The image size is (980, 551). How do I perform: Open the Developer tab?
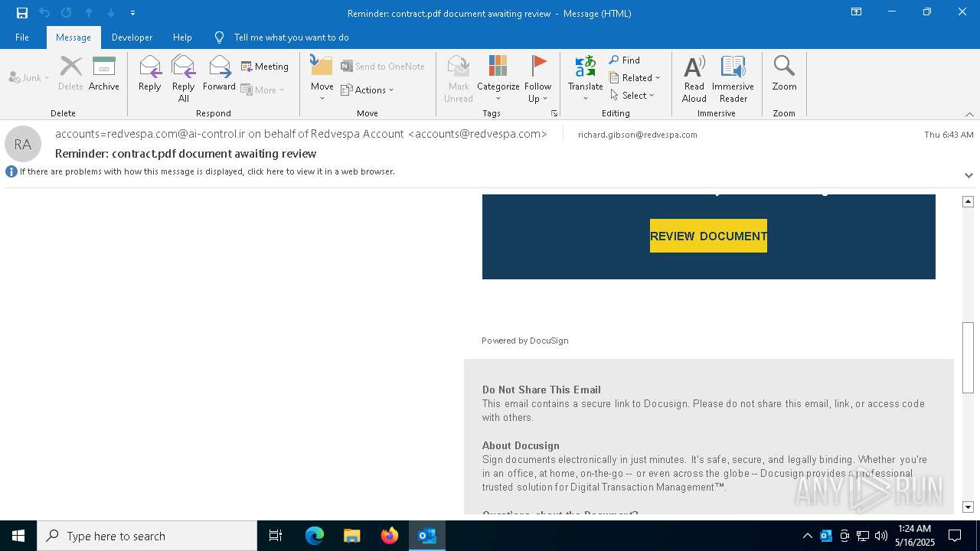[132, 37]
